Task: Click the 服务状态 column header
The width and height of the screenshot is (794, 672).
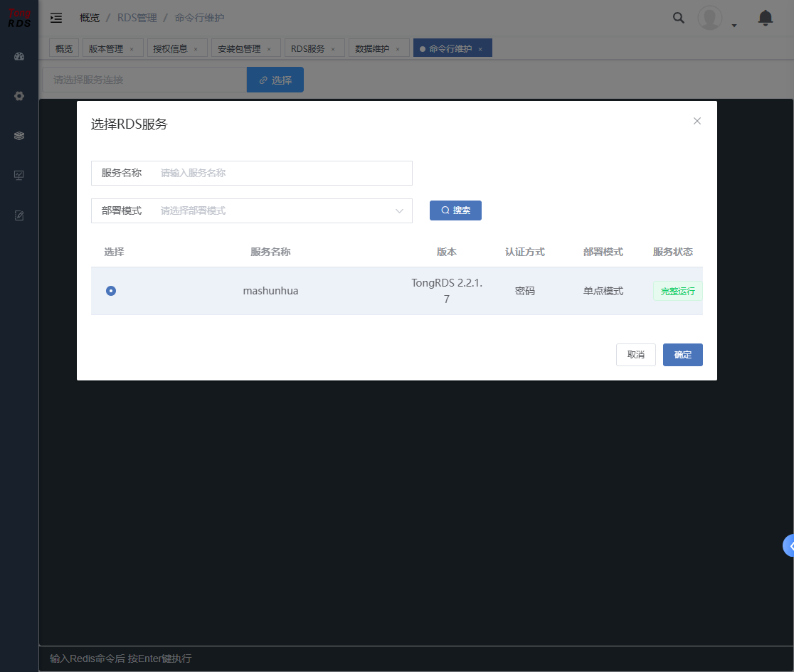Action: tap(672, 252)
